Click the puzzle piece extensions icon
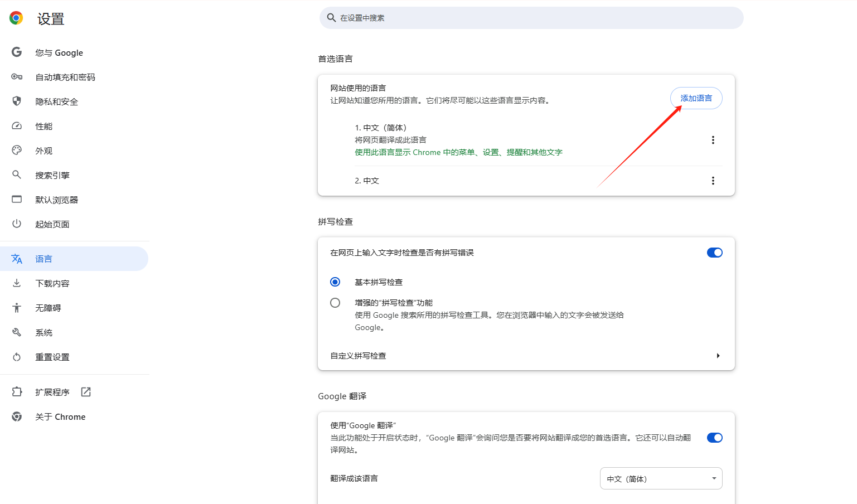857x504 pixels. click(17, 392)
